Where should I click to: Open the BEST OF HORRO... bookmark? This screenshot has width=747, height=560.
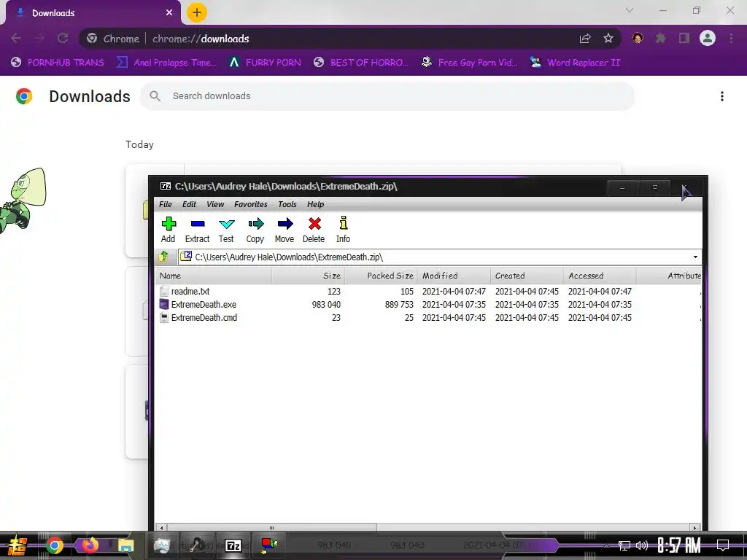361,63
